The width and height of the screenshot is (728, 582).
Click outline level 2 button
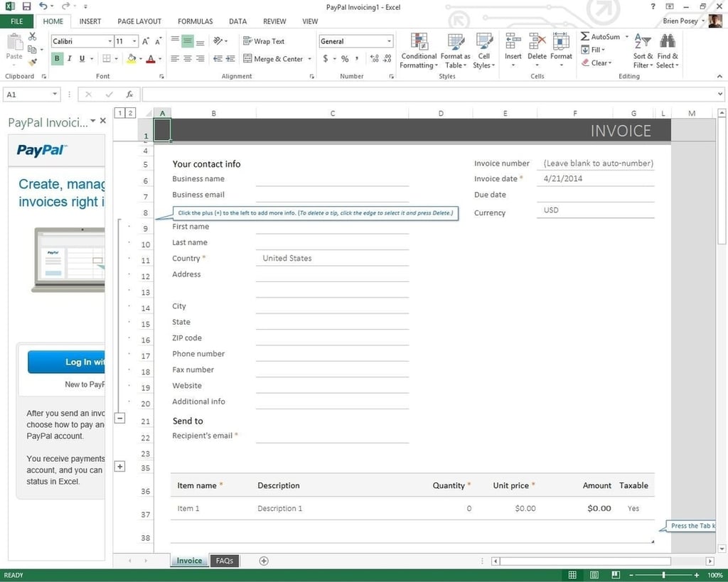[x=131, y=113]
